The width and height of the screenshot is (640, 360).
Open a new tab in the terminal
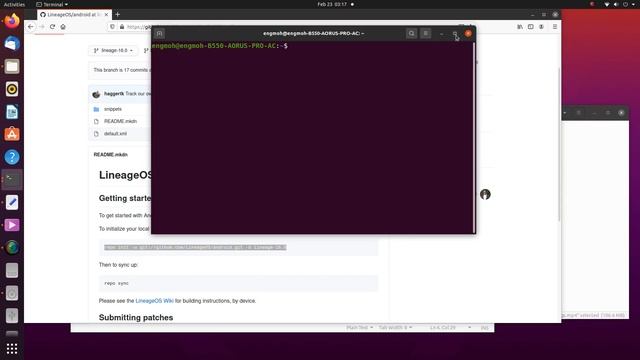tap(160, 33)
